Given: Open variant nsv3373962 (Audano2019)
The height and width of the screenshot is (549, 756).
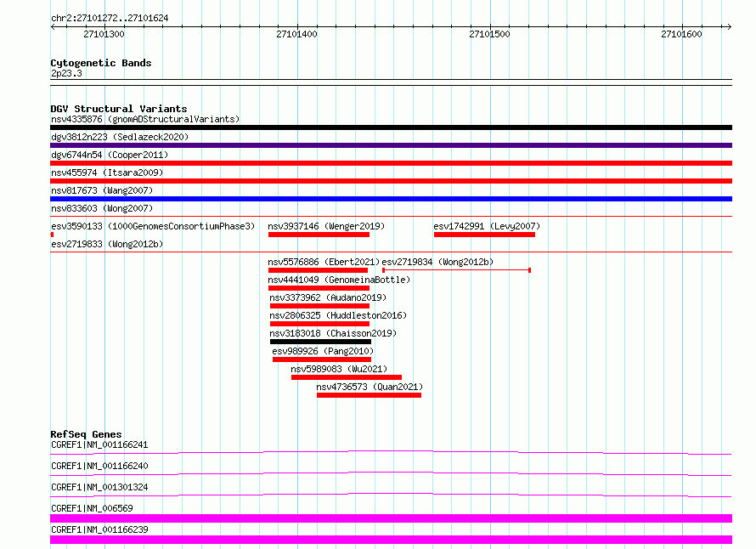Looking at the screenshot, I should [328, 297].
